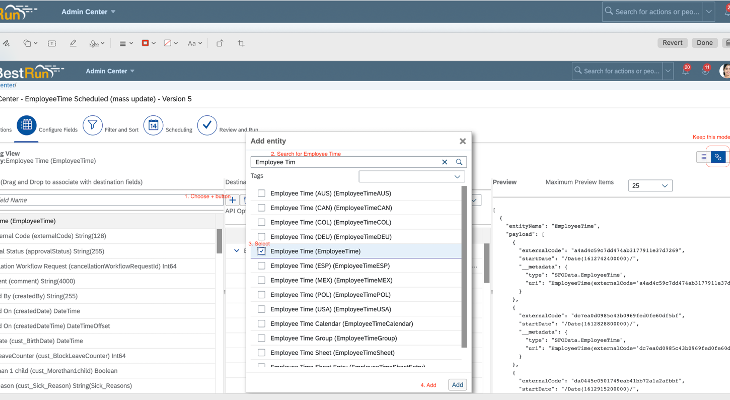
Task: Open the red border color picker
Action: tap(148, 43)
